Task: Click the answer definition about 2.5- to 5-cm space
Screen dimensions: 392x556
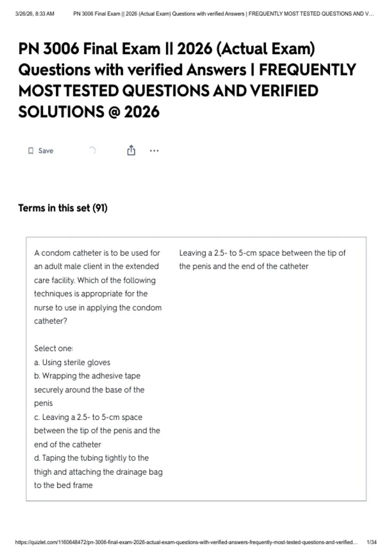Action: pyautogui.click(x=262, y=260)
